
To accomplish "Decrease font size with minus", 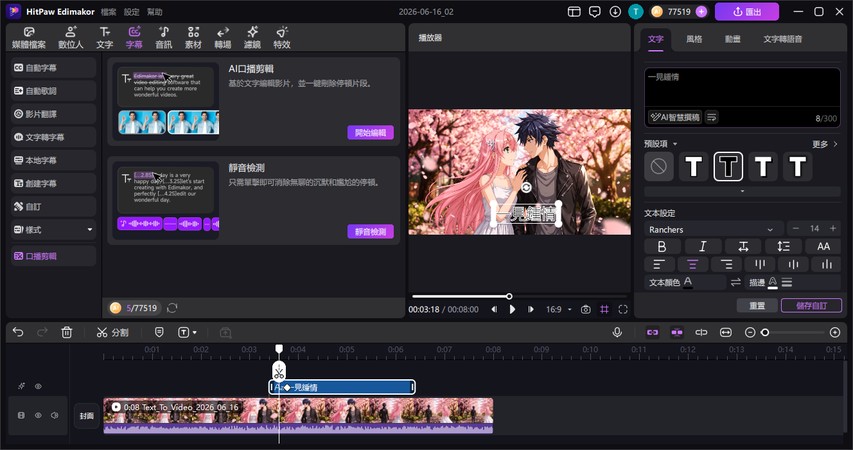I will tap(796, 229).
